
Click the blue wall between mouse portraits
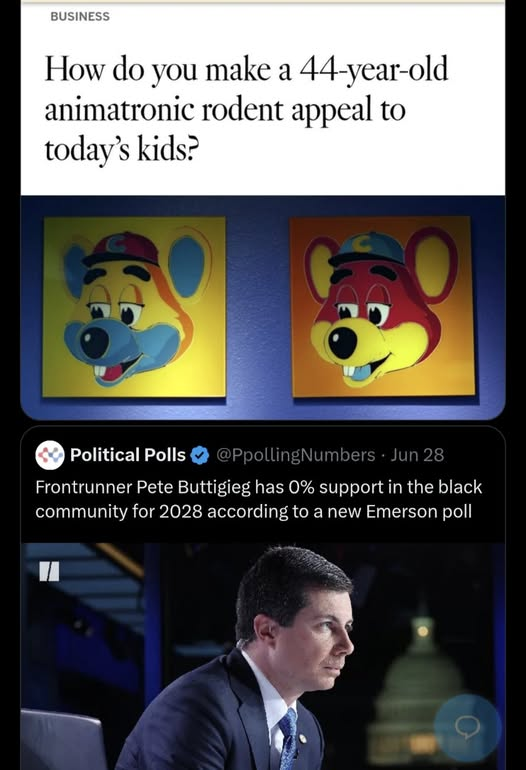click(258, 307)
